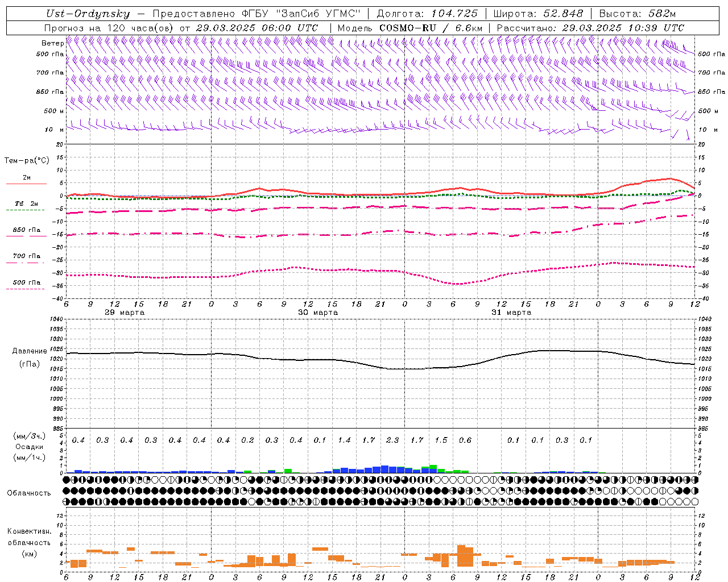Click the "29 марта" date label
Screen dimensions: 728x582
click(x=125, y=313)
